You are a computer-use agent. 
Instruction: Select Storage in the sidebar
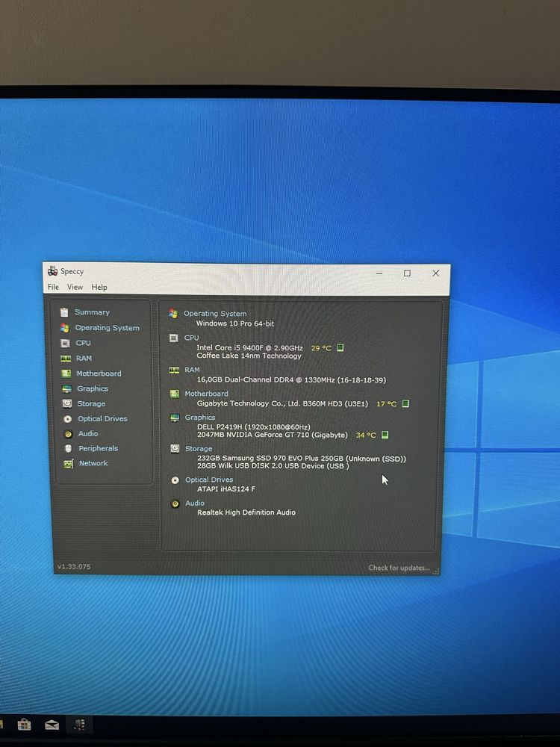(x=91, y=403)
